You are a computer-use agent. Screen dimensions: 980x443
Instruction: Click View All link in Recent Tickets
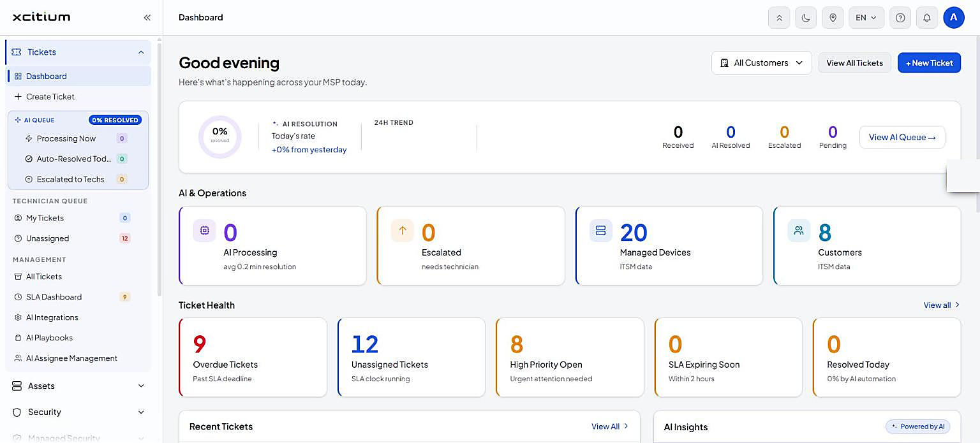610,426
